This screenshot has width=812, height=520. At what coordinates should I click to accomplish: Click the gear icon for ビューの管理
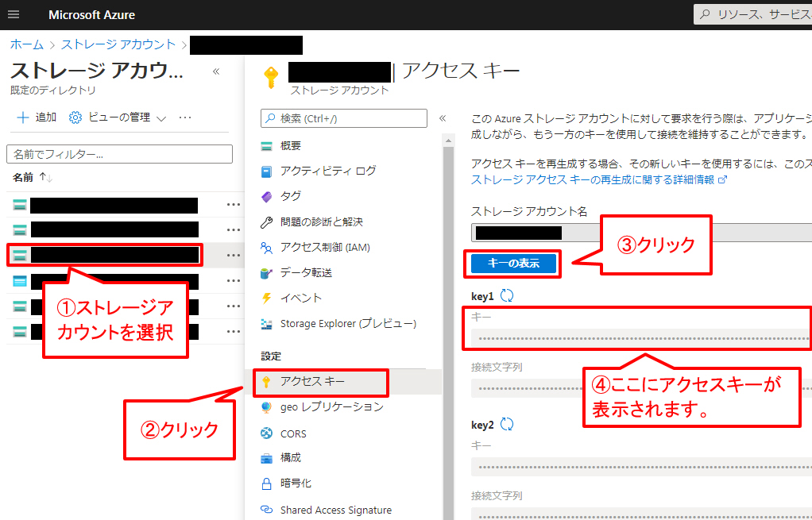point(75,118)
